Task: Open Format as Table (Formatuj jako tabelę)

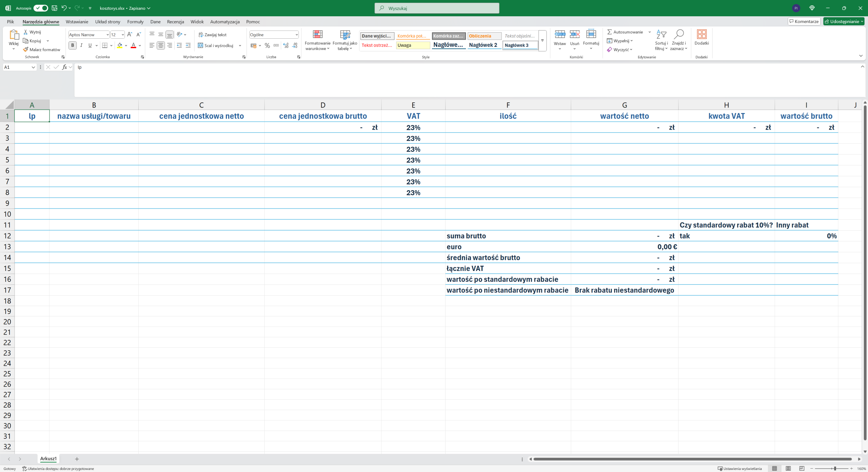Action: [345, 40]
